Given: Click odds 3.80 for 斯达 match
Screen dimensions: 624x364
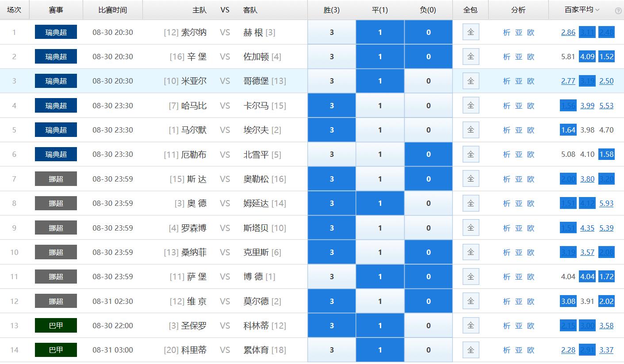Looking at the screenshot, I should coord(587,179).
